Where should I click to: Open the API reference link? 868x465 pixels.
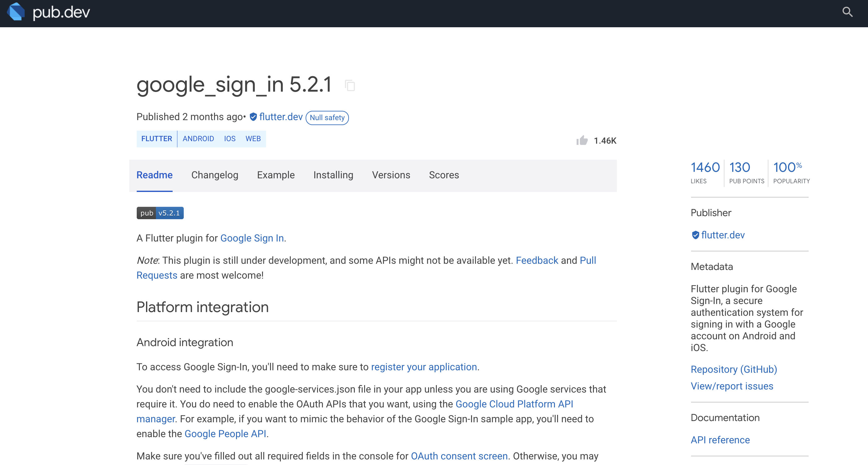tap(720, 440)
